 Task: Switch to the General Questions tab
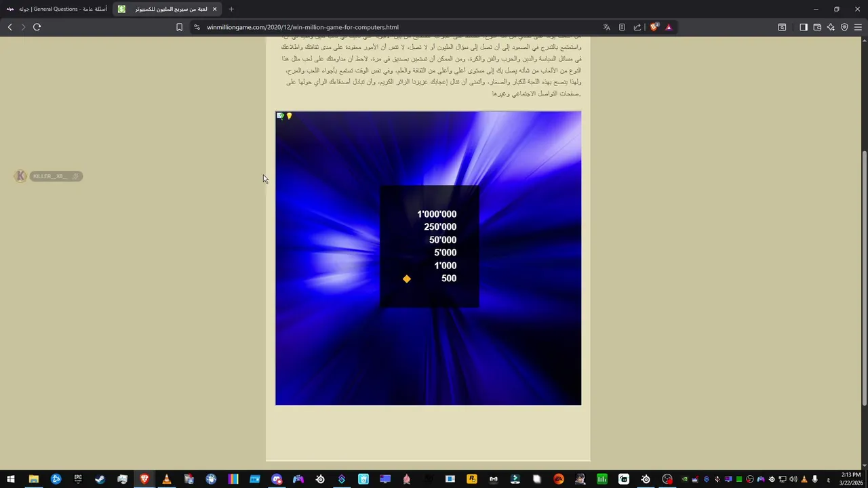[57, 9]
